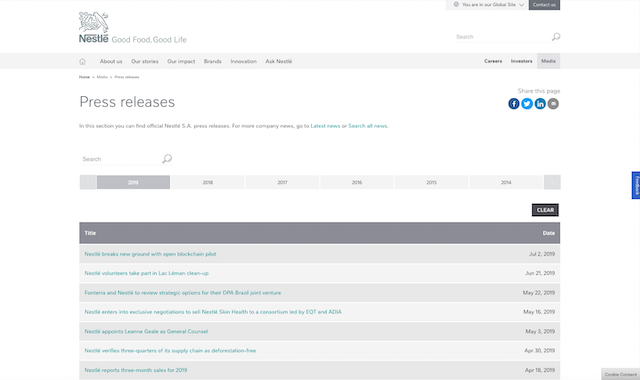Open the Innovation menu
This screenshot has height=380, width=640.
244,61
